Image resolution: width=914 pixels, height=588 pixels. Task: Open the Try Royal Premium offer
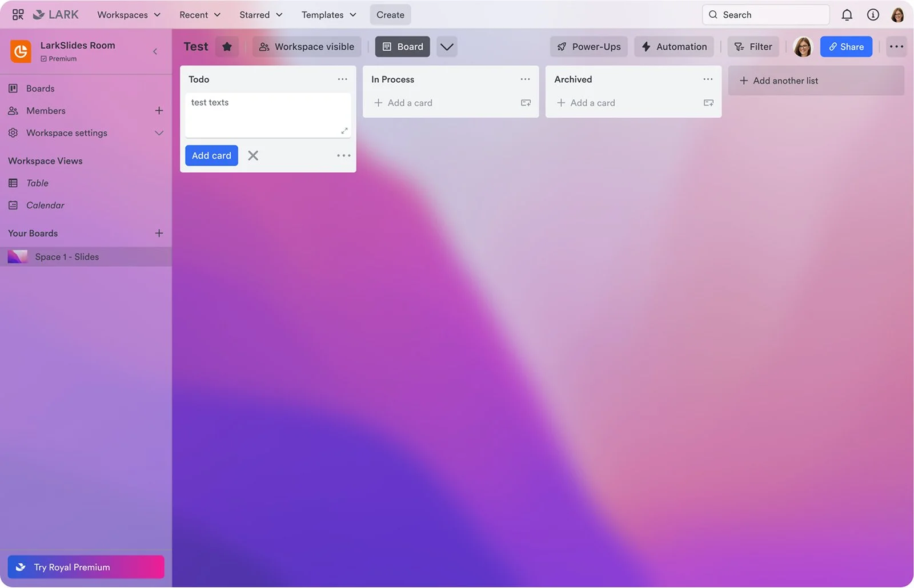pyautogui.click(x=86, y=567)
